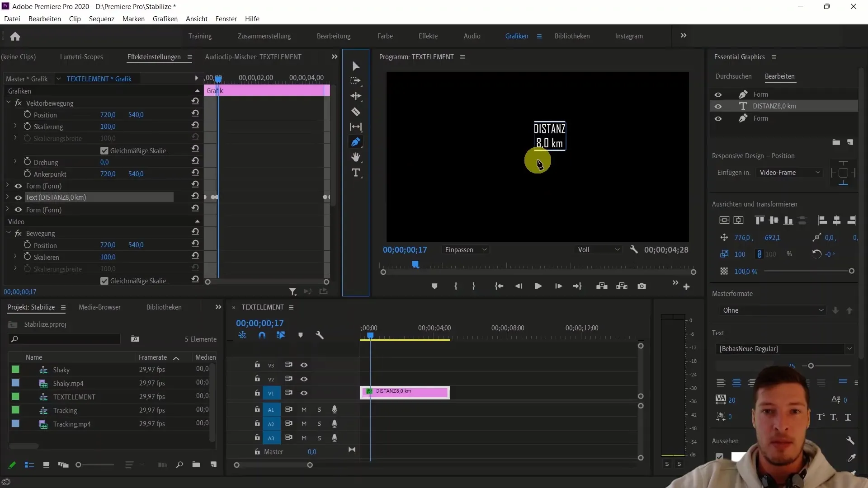Viewport: 868px width, 488px height.
Task: Open the Media-Browser panel tab
Action: coord(99,307)
